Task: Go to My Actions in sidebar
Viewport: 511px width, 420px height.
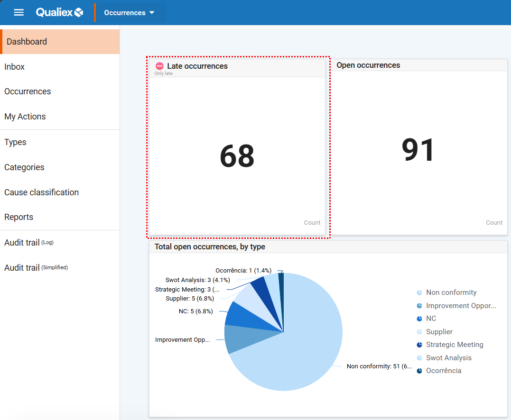Action: pyautogui.click(x=25, y=117)
